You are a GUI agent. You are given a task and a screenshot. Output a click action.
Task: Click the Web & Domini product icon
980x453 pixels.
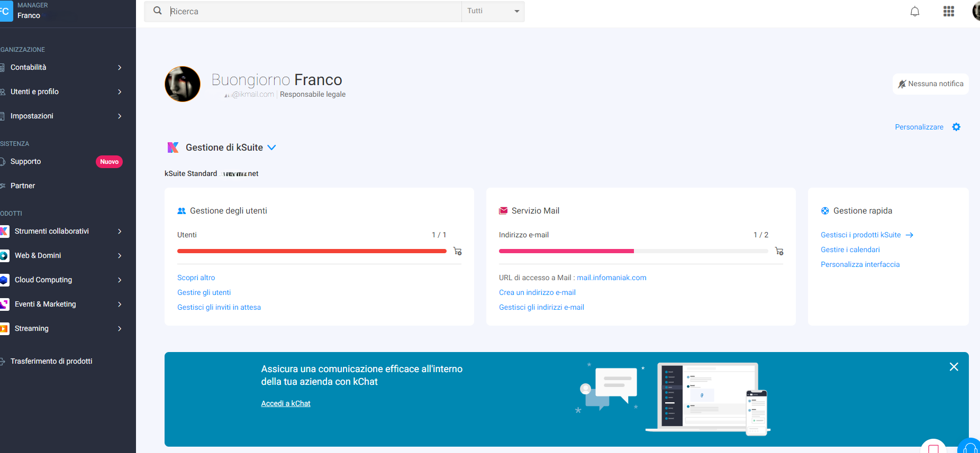pyautogui.click(x=4, y=255)
